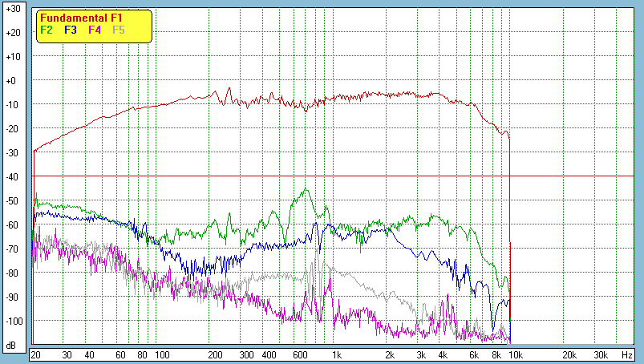The width and height of the screenshot is (644, 364).
Task: Click the 30k frequency axis label
Action: (600, 354)
